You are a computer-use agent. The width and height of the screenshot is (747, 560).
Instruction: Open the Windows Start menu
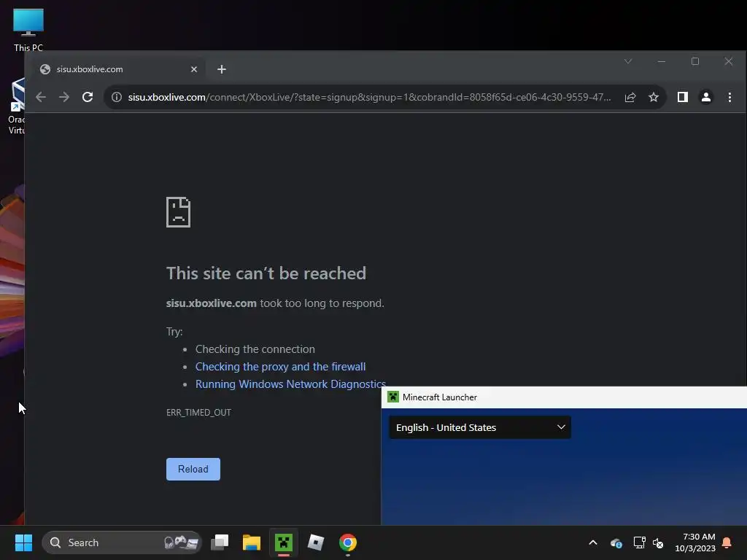tap(23, 542)
